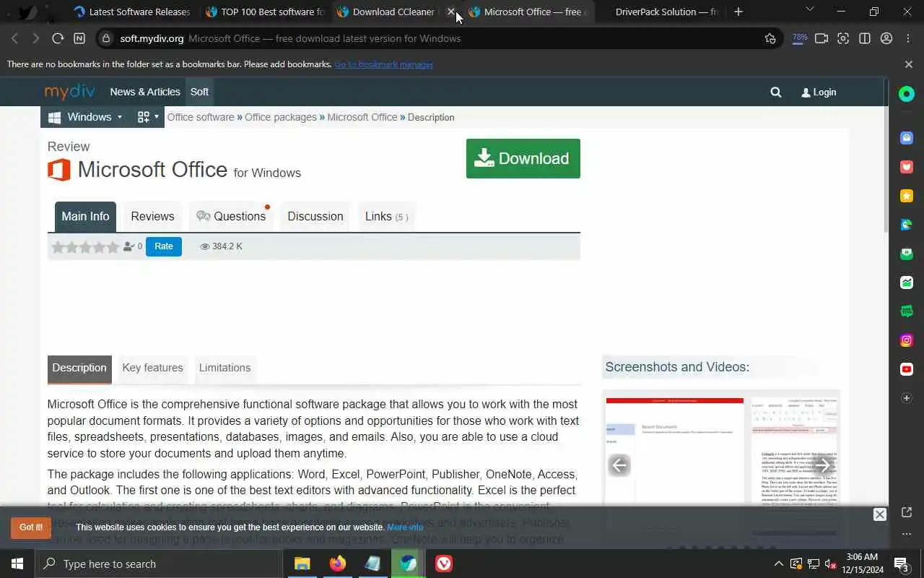Open File Explorer from taskbar

(x=302, y=564)
